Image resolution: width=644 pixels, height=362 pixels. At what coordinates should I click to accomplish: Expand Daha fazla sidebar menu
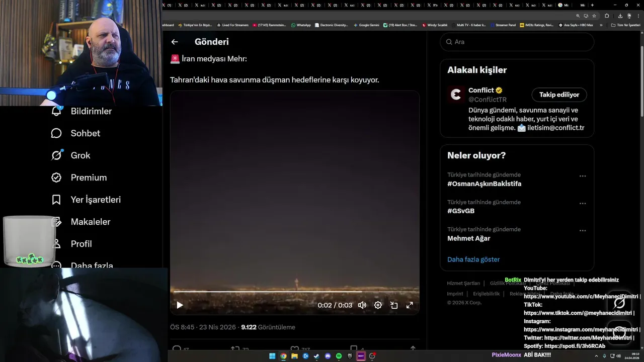tap(83, 265)
